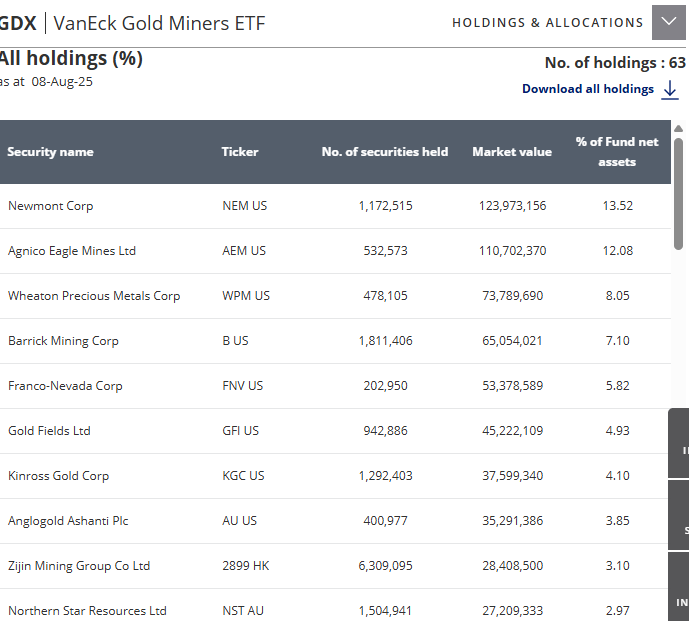Click the FNV US ticker
Image resolution: width=689 pixels, height=621 pixels.
[x=243, y=386]
